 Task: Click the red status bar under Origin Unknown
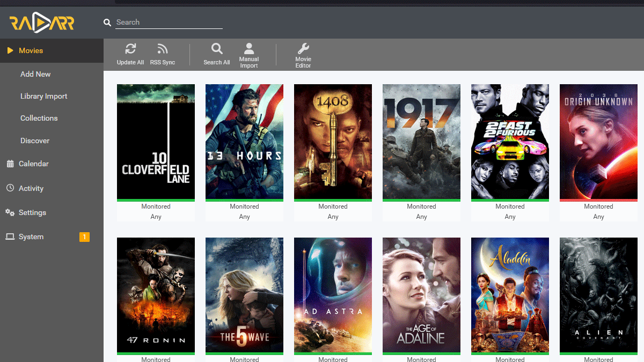(598, 201)
